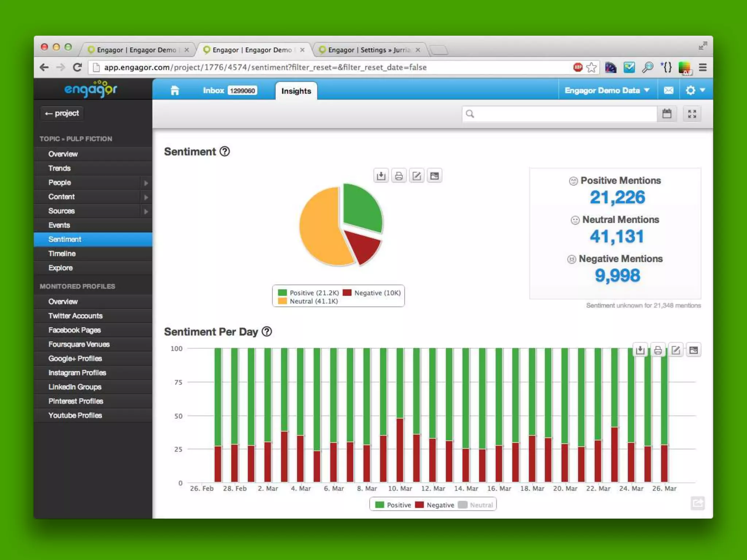
Task: Expand the Sources submenu in sidebar
Action: pyautogui.click(x=146, y=211)
